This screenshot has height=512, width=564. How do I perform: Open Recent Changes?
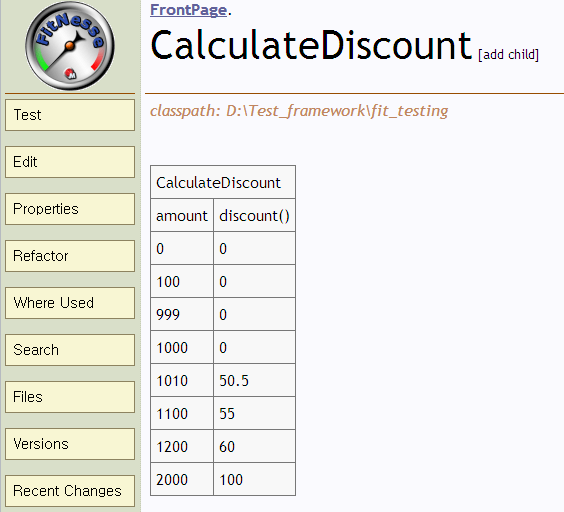click(x=70, y=491)
